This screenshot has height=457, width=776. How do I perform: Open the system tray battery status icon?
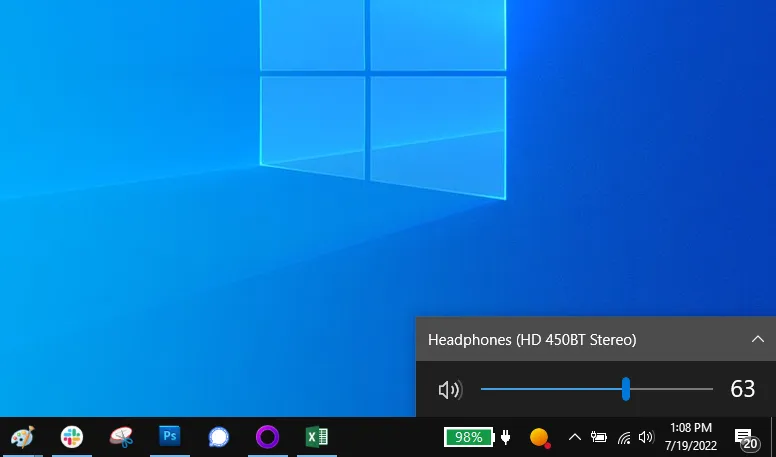point(599,437)
